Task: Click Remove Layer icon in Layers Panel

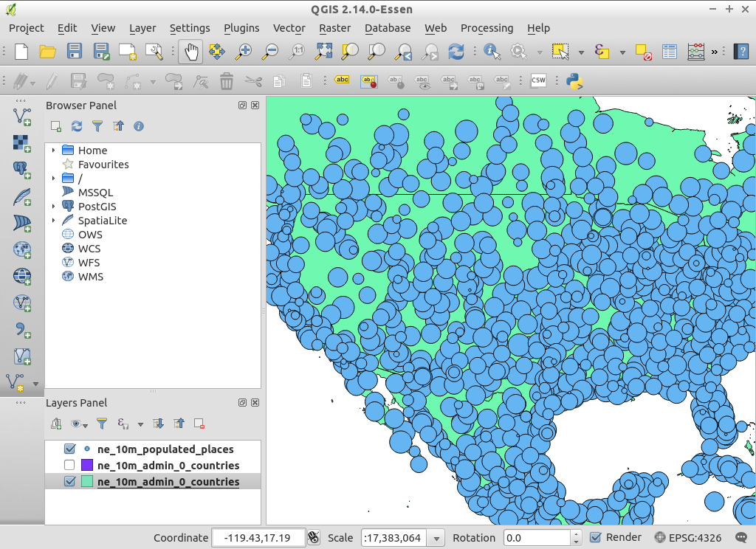Action: [199, 424]
